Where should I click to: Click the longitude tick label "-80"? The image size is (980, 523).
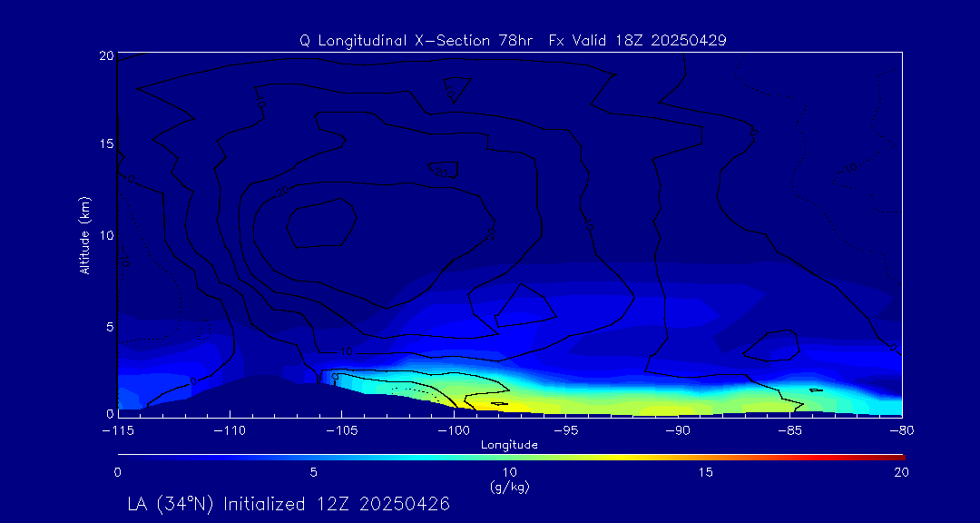click(x=902, y=431)
